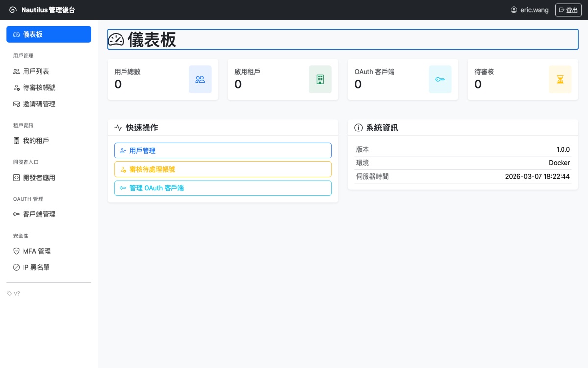Click the building icon on 啟用租戶 card

pos(320,79)
